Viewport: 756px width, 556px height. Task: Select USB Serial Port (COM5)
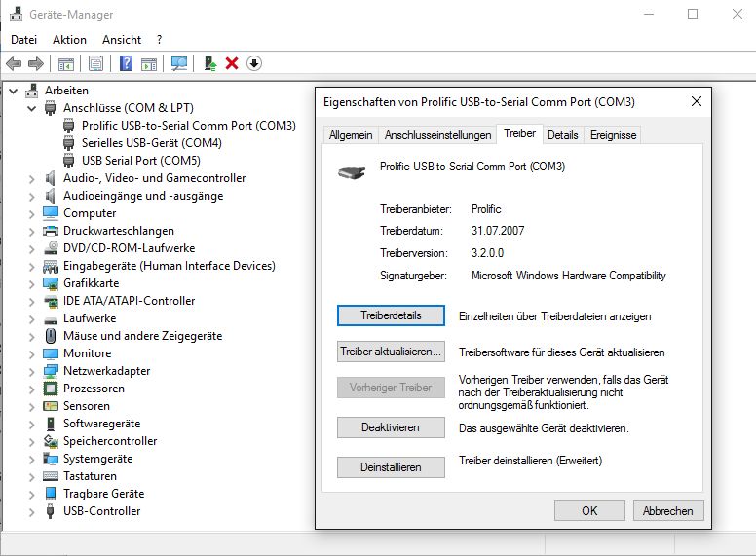[141, 161]
